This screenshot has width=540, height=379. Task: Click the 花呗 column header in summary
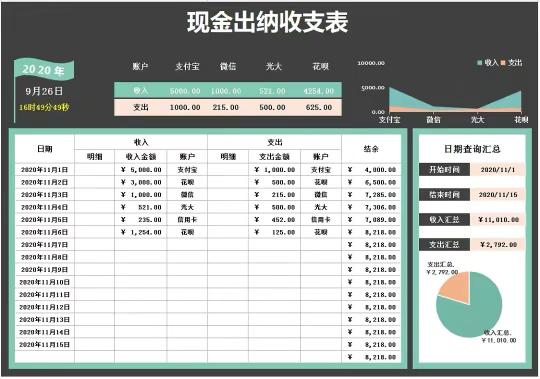321,66
